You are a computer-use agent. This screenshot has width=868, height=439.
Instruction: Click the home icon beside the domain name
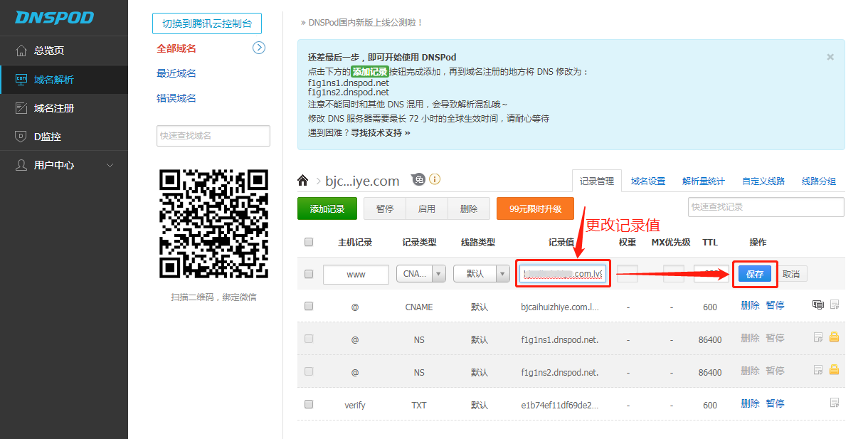(x=303, y=181)
